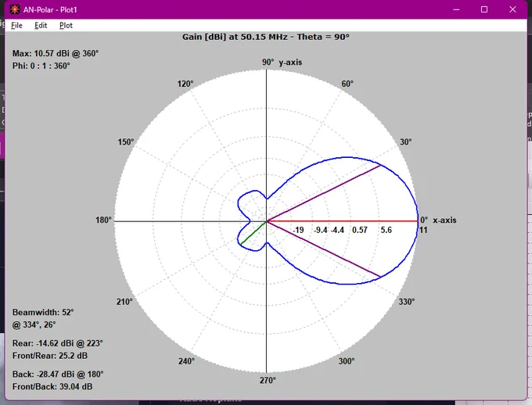Screen dimensions: 532x405
Task: Click the 'Rear: -14.62 dBi @ 223°' readout
Action: (x=58, y=343)
